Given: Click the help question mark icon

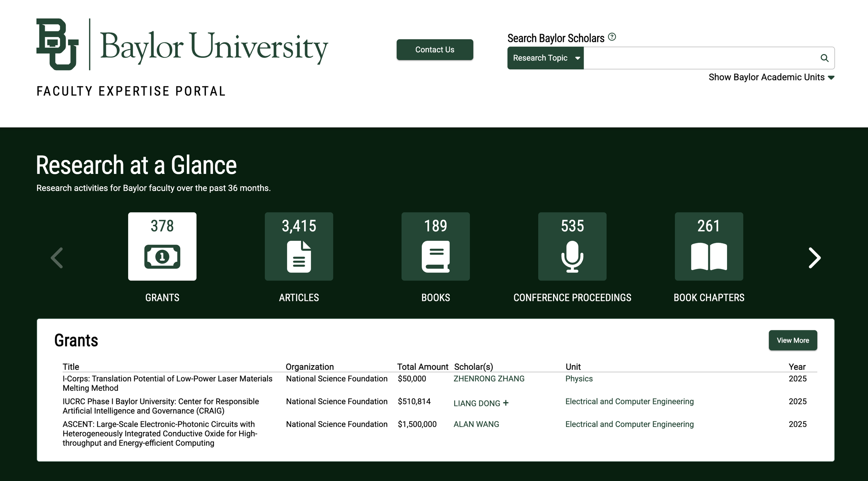Looking at the screenshot, I should click(612, 37).
